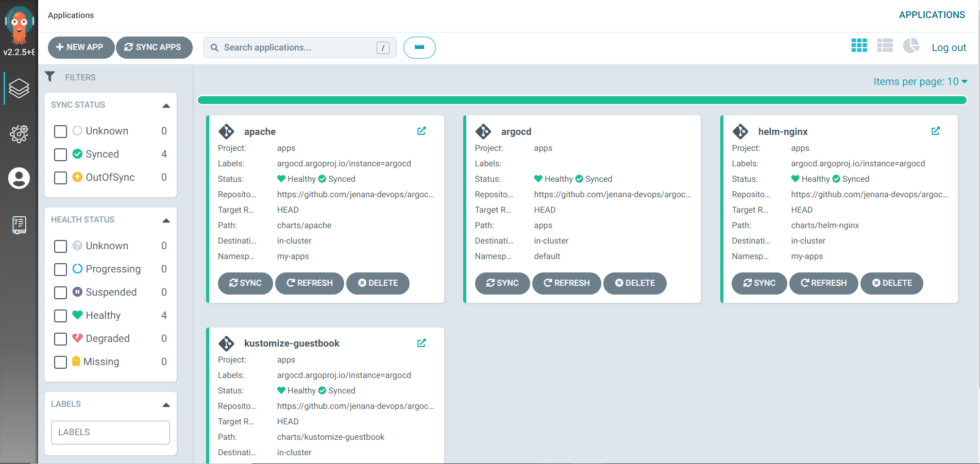Open the Documentation sidebar icon
Image resolution: width=980 pixels, height=464 pixels.
pos(19,225)
